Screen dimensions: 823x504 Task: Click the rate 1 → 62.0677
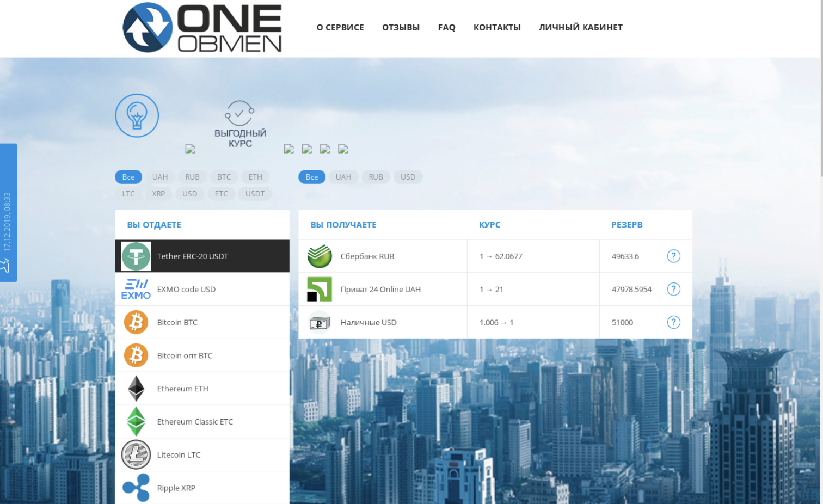point(501,256)
